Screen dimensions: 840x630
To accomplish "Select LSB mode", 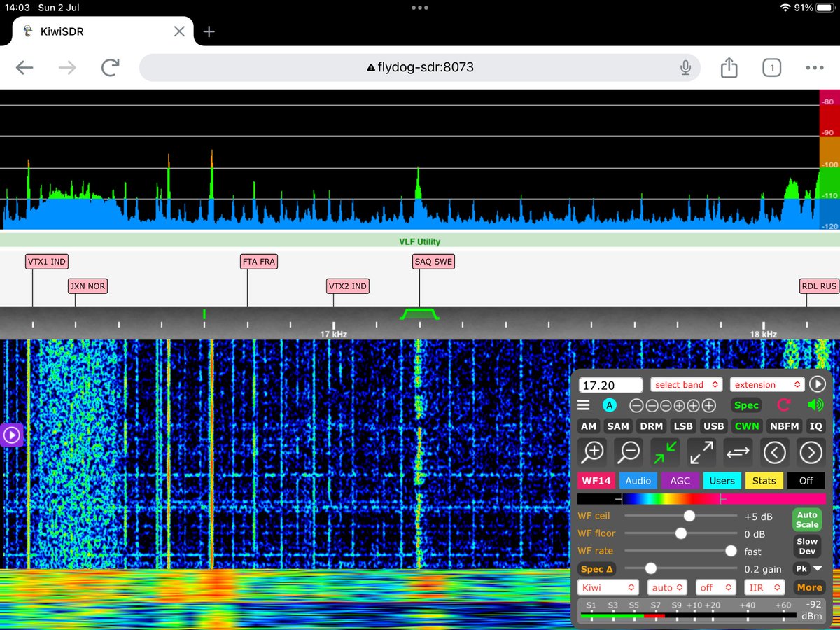I will (682, 426).
